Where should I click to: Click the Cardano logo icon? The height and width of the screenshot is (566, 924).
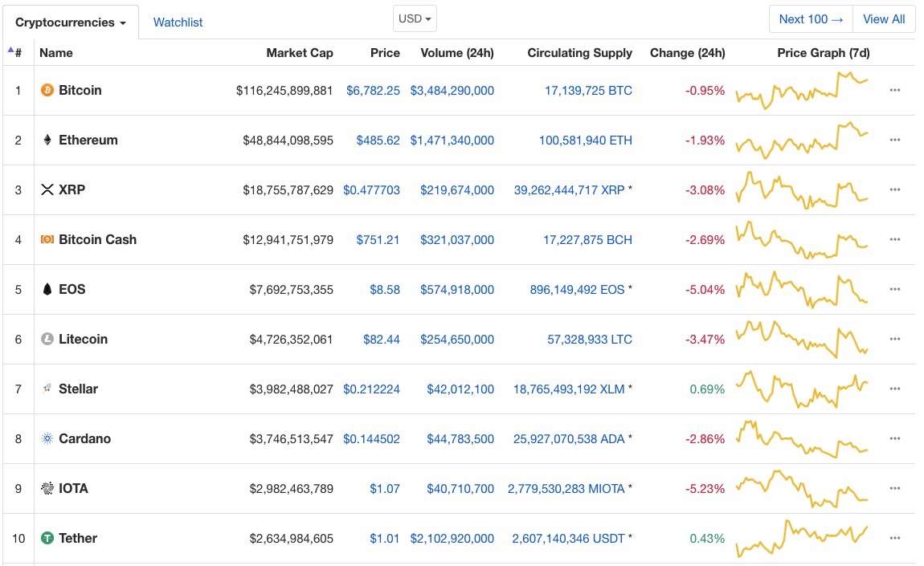47,438
